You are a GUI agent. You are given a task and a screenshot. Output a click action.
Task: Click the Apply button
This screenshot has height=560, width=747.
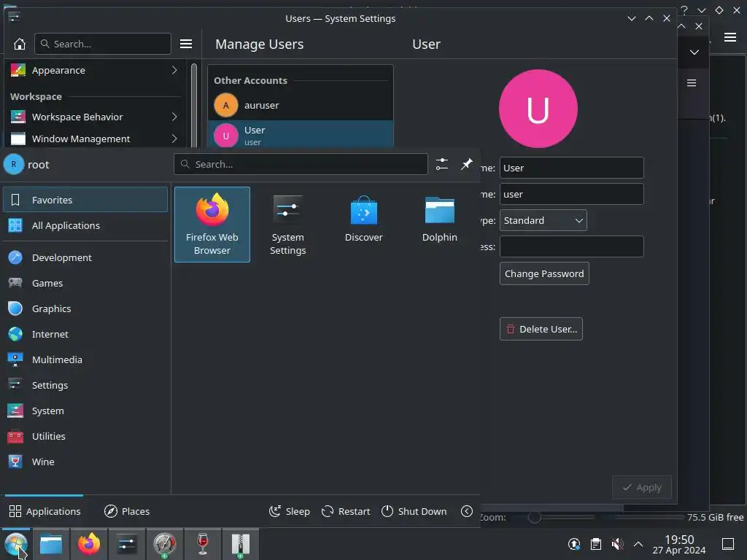tap(642, 487)
